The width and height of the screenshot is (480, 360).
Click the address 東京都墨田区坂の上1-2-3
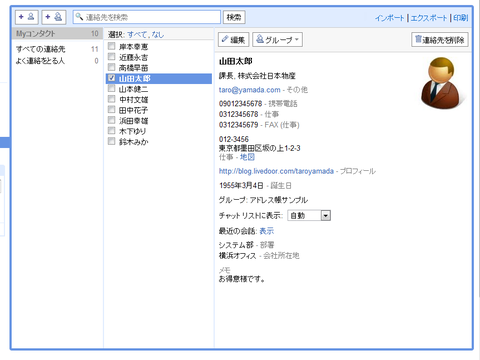(x=259, y=148)
